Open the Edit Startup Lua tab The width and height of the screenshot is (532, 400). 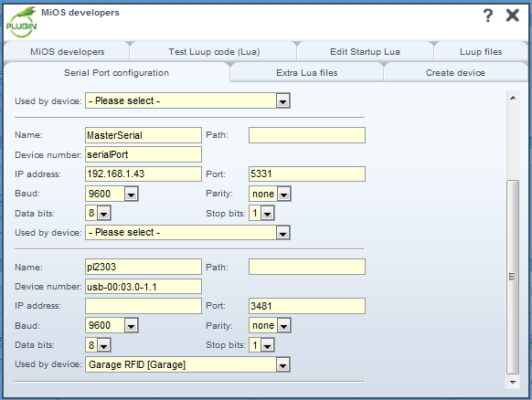pyautogui.click(x=365, y=52)
